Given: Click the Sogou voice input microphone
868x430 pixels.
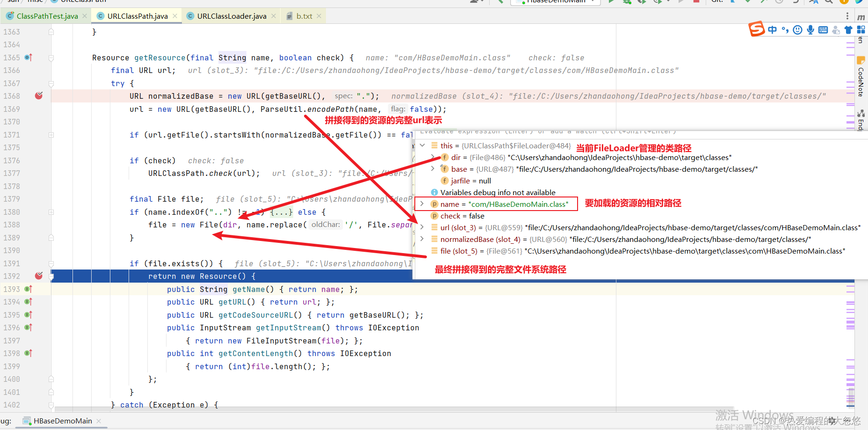Looking at the screenshot, I should coord(810,30).
